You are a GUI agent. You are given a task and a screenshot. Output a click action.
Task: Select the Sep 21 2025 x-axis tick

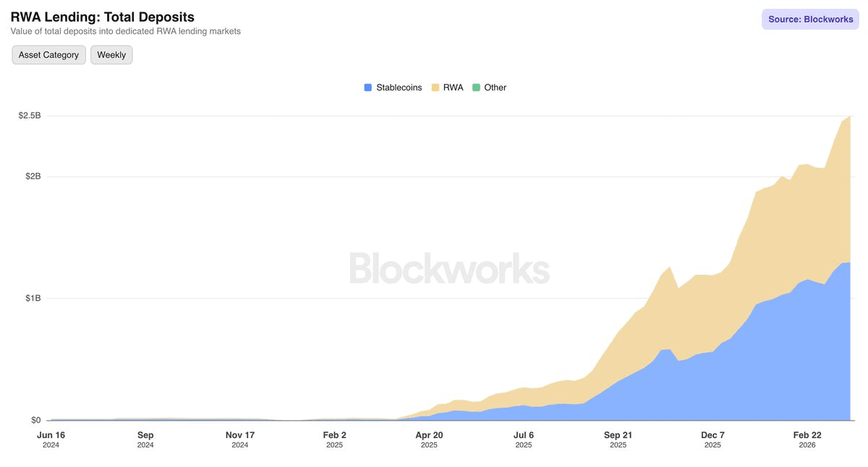click(x=618, y=439)
